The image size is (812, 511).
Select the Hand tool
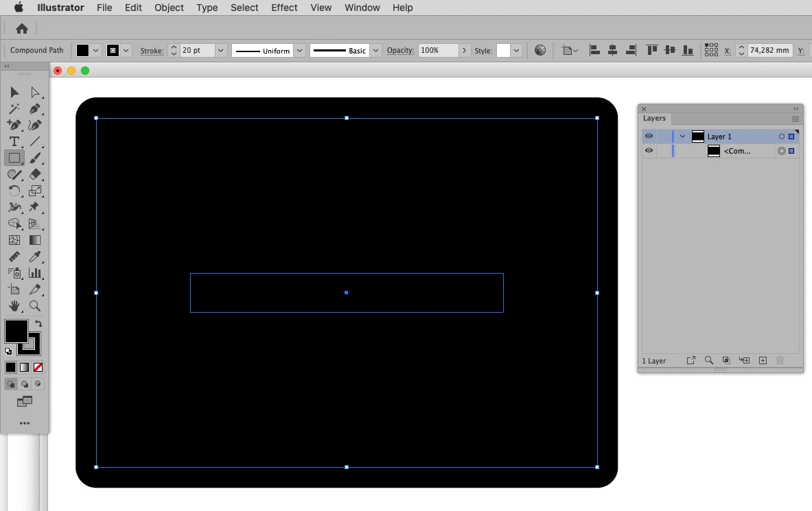14,306
